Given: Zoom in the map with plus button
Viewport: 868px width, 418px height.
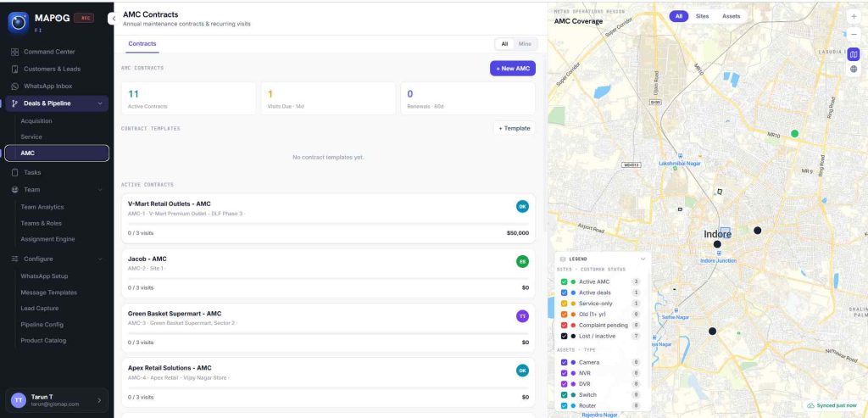Looking at the screenshot, I should (853, 17).
